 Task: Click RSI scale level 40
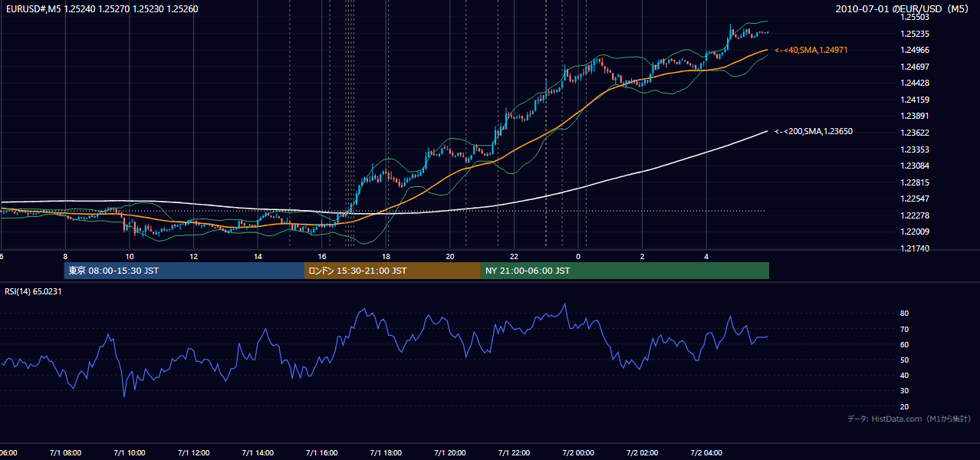(905, 375)
